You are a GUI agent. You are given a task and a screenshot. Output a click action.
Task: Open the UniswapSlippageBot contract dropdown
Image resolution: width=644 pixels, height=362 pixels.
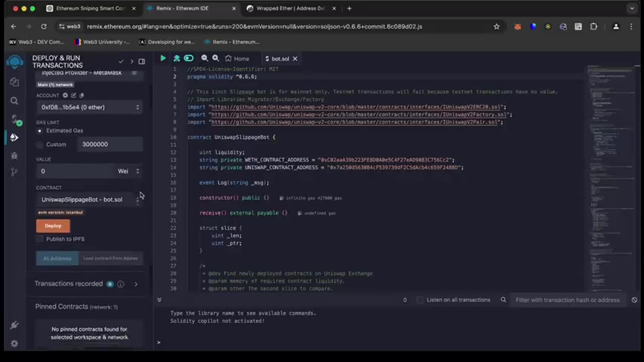point(90,200)
